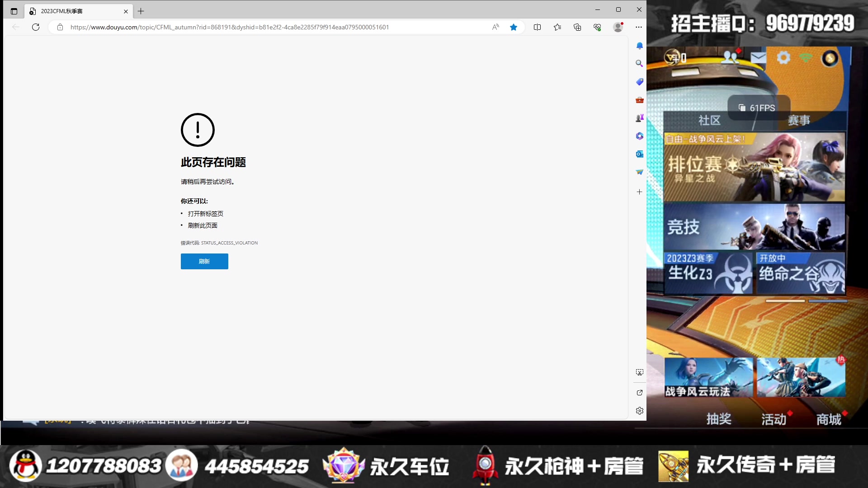Click the sidebar screenshot icon
The height and width of the screenshot is (488, 868).
point(639,372)
